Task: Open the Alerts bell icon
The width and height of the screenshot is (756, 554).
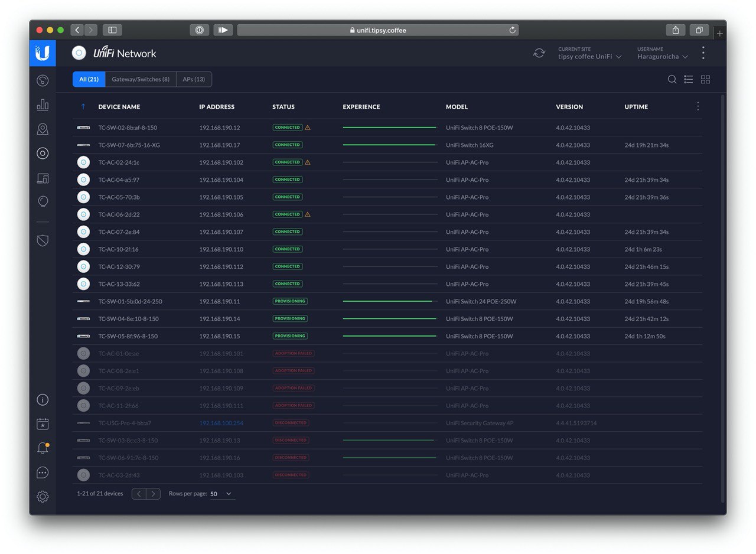Action: [43, 448]
